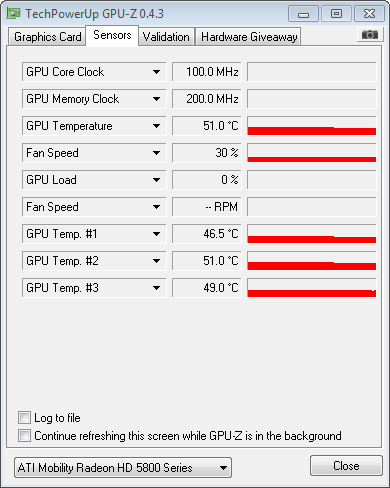
Task: Click the Close button
Action: (x=346, y=466)
